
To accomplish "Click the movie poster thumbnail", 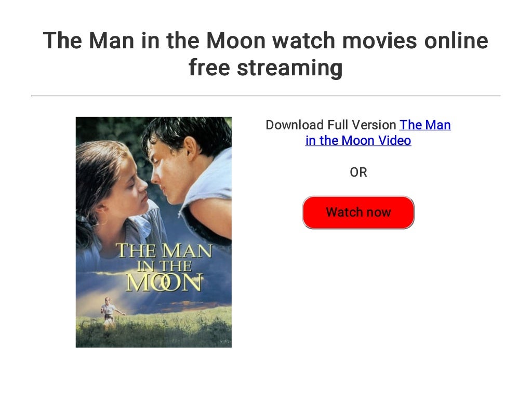I will [154, 232].
